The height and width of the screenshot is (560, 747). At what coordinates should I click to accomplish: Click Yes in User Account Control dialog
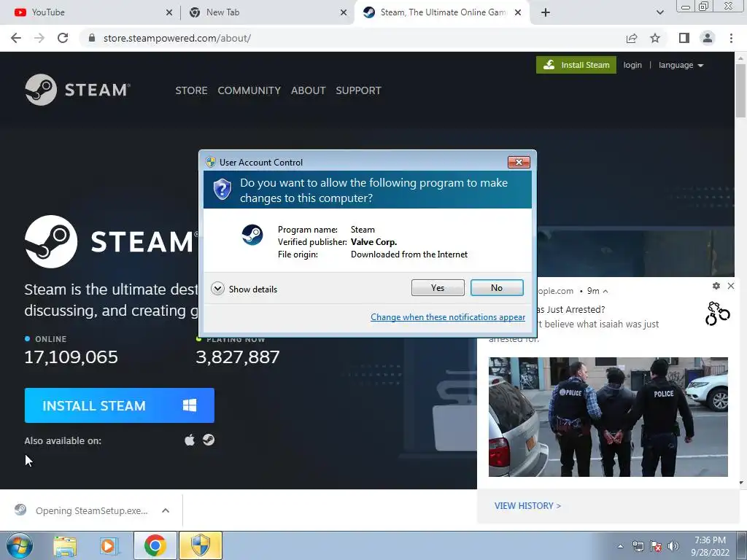pyautogui.click(x=438, y=287)
